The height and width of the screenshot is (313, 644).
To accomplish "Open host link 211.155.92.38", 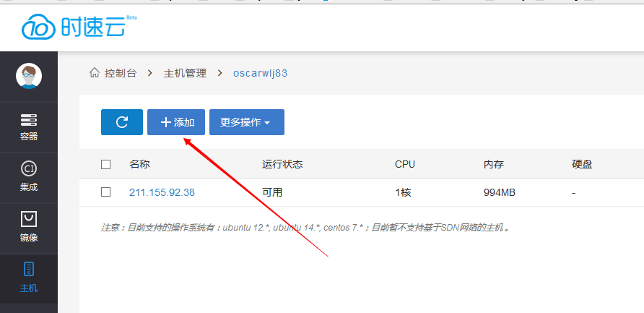I will (x=162, y=192).
